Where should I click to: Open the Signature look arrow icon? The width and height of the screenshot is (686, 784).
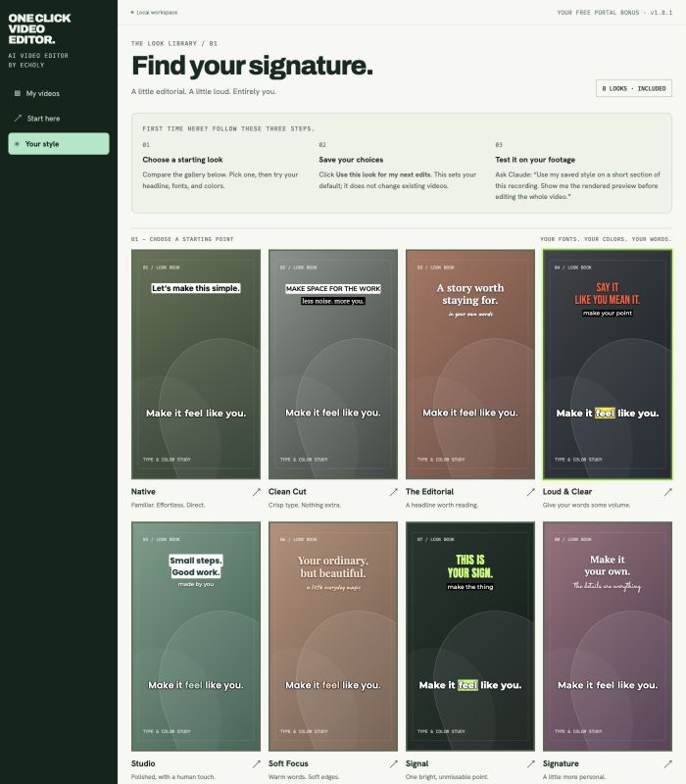668,764
